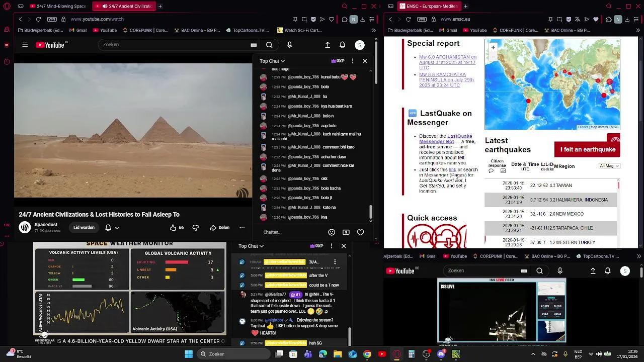
Task: Expand the Top Chat dropdown in upper chat panel
Action: (272, 61)
